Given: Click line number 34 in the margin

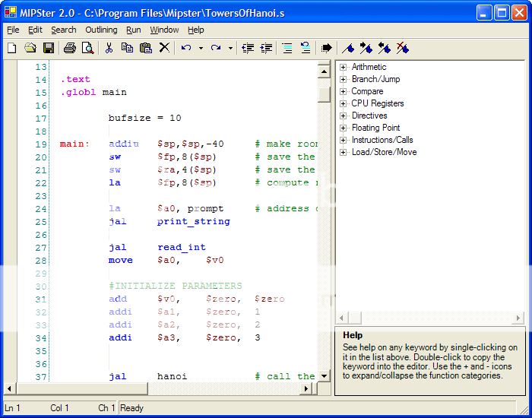Looking at the screenshot, I should [x=41, y=338].
